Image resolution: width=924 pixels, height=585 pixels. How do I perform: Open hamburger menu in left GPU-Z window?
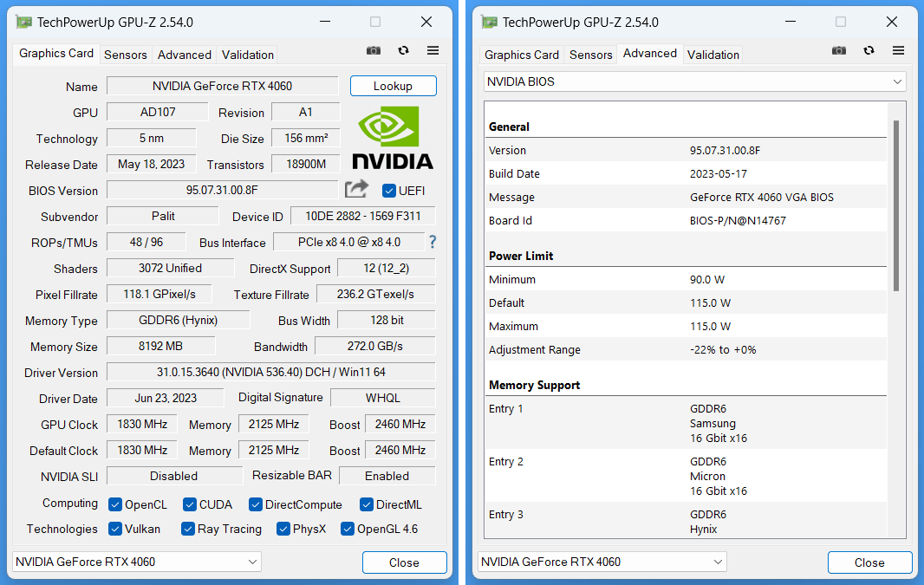(x=433, y=50)
